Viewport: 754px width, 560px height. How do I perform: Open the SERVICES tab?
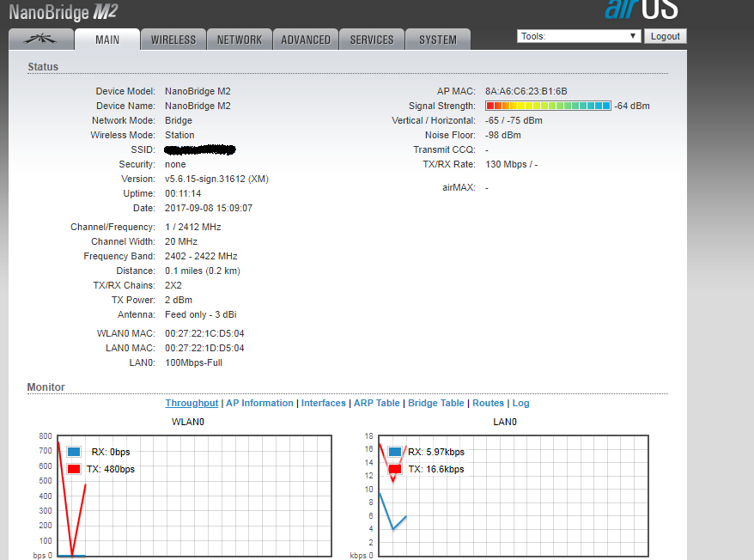(372, 40)
